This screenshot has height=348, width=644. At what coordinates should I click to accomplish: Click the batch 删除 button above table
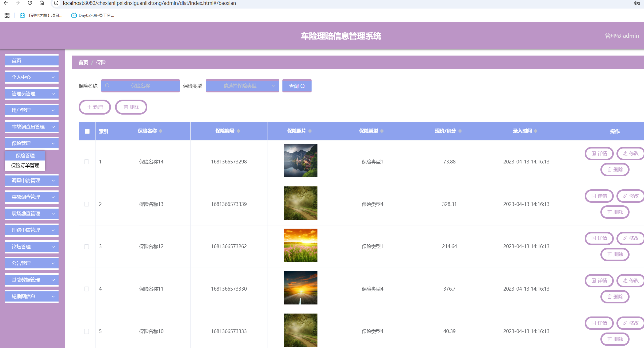(x=131, y=107)
